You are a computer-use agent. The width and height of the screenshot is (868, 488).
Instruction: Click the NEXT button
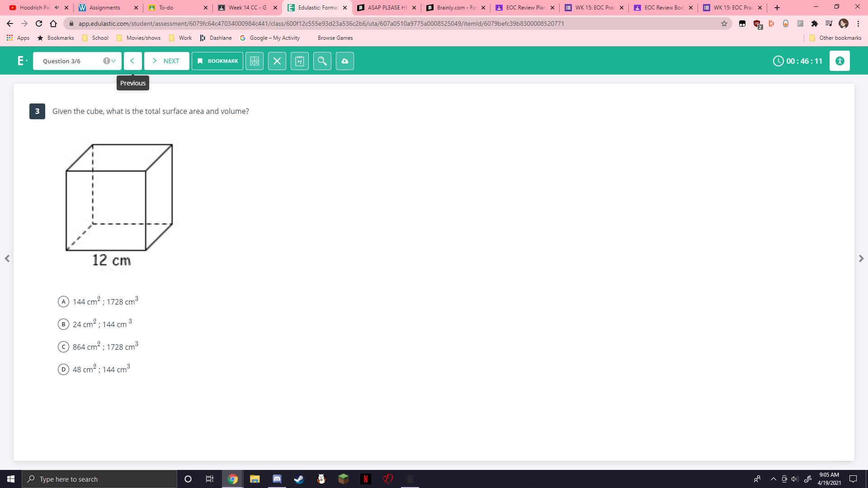point(166,61)
